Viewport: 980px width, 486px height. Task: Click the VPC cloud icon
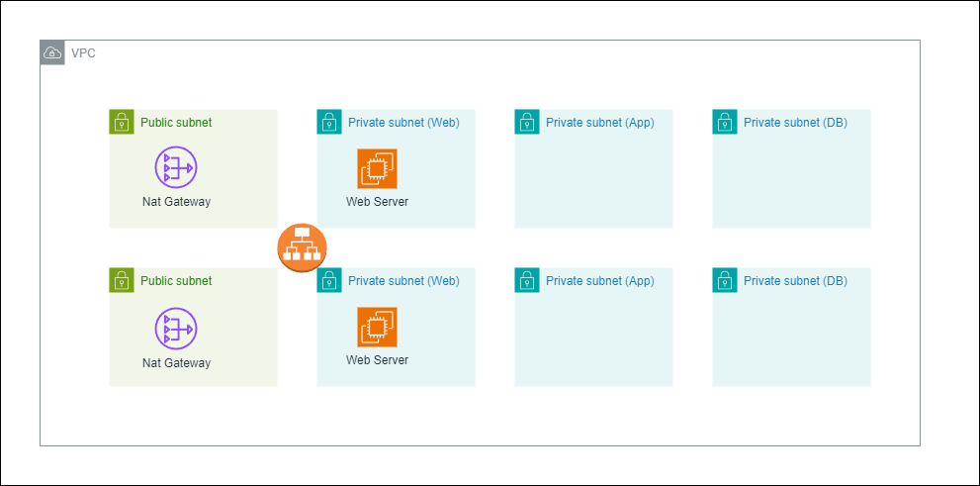pyautogui.click(x=52, y=52)
